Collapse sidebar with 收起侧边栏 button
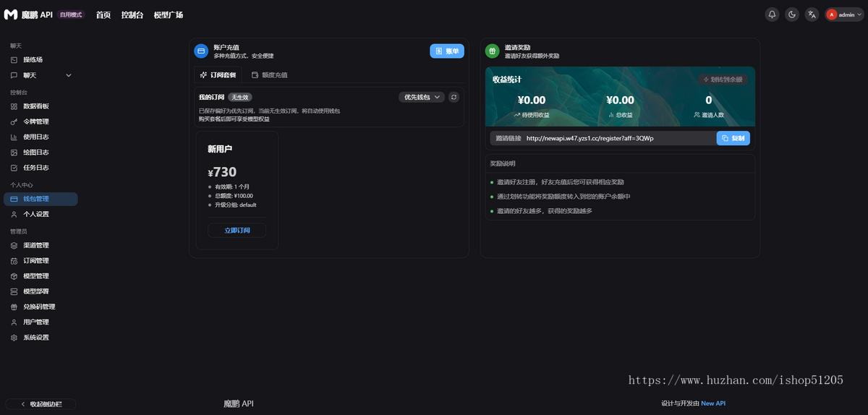The width and height of the screenshot is (868, 415). (x=41, y=404)
